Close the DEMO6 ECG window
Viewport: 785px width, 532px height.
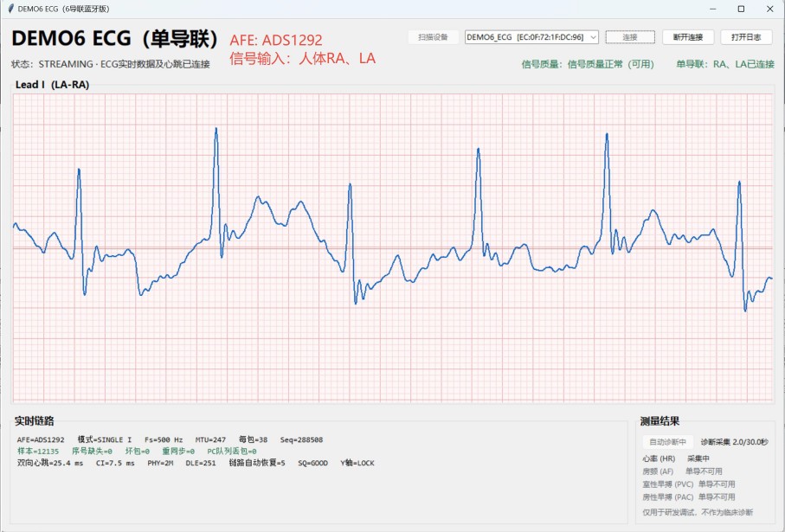[770, 9]
